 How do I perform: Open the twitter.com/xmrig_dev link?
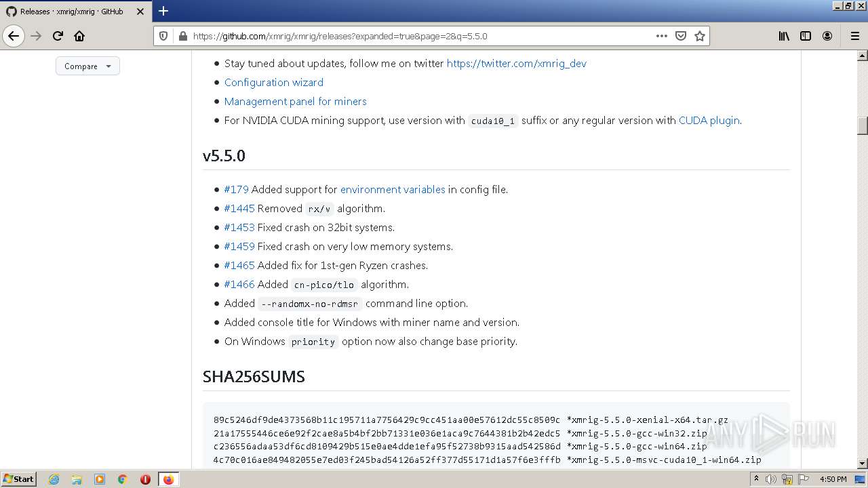point(516,63)
